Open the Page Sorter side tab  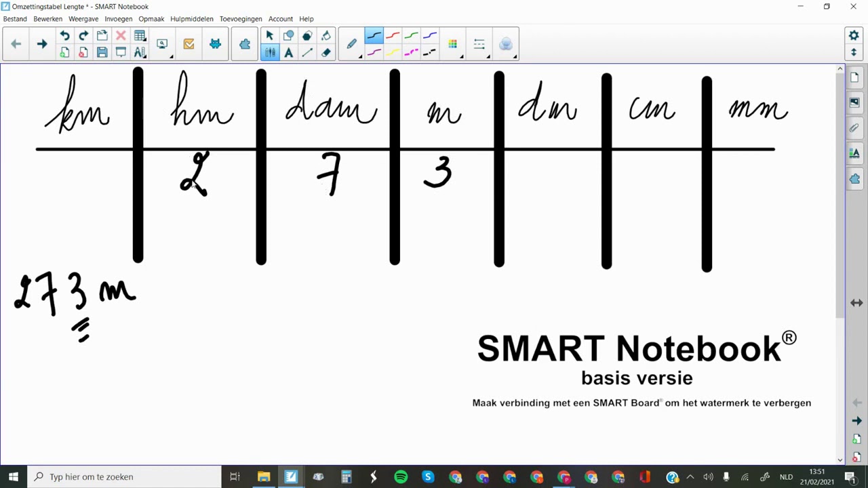tap(854, 77)
